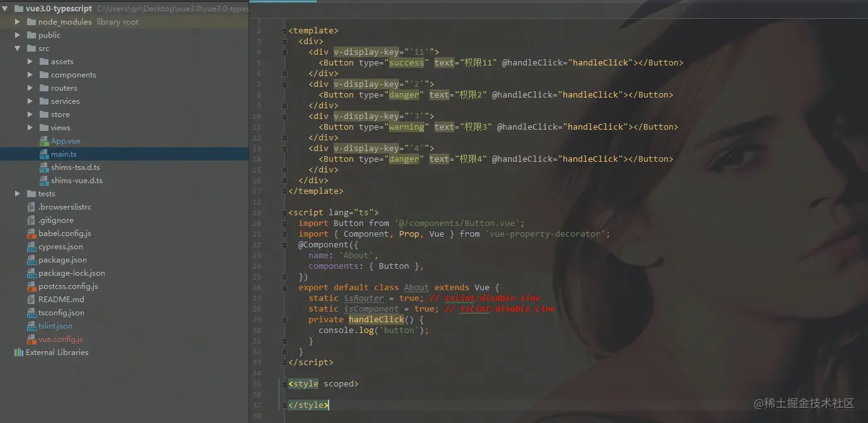Click the console.log('button') statement

pyautogui.click(x=373, y=330)
